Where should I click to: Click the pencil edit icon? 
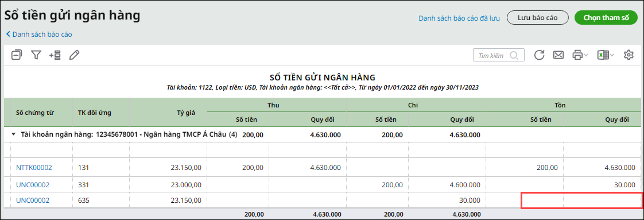coord(74,55)
